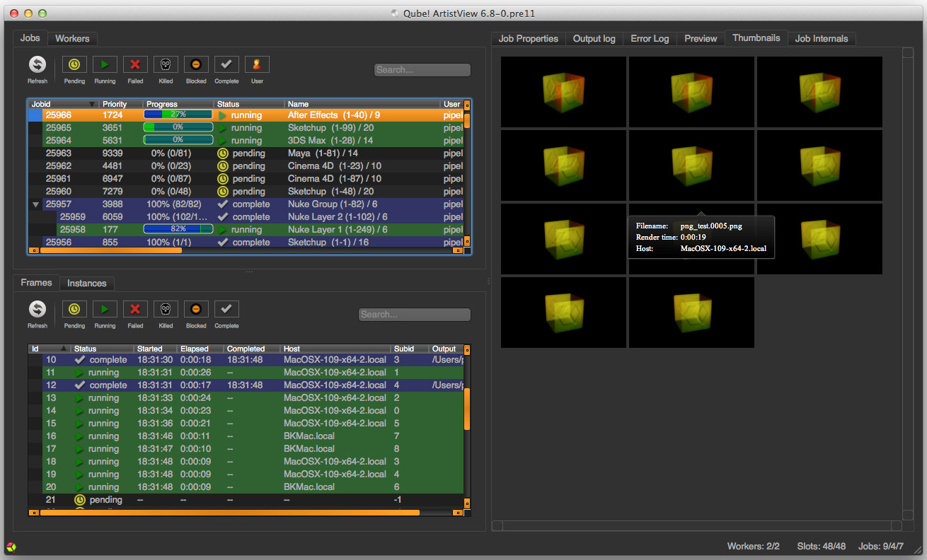Switch to the Workers tab
Viewport: 927px width, 560px height.
(72, 38)
